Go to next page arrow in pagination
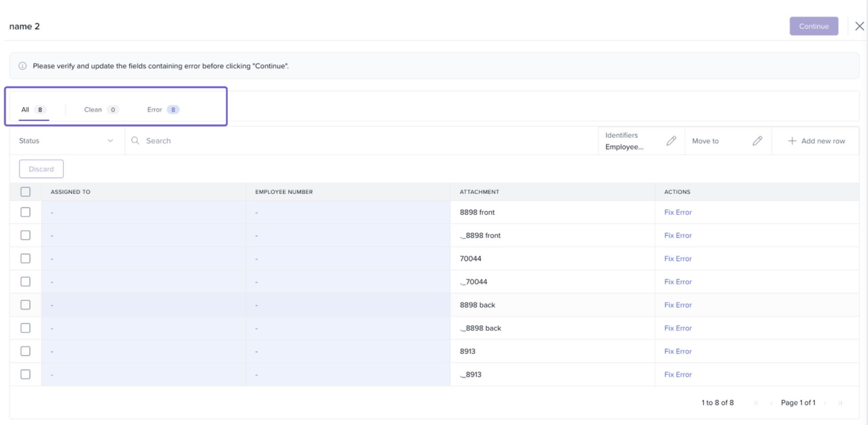This screenshot has height=425, width=868. pos(825,403)
